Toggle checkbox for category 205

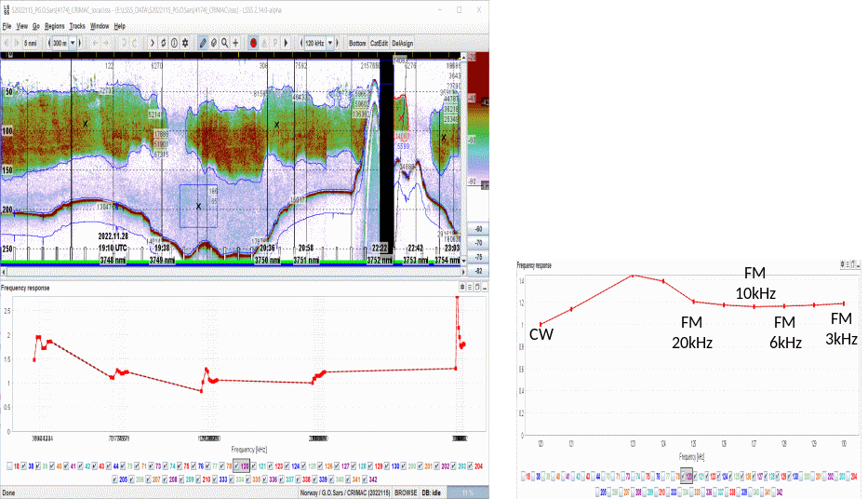coord(114,479)
